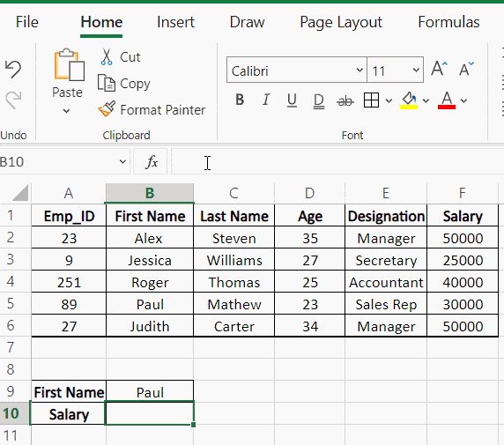
Task: Open the Name Box dropdown arrow
Action: click(122, 161)
